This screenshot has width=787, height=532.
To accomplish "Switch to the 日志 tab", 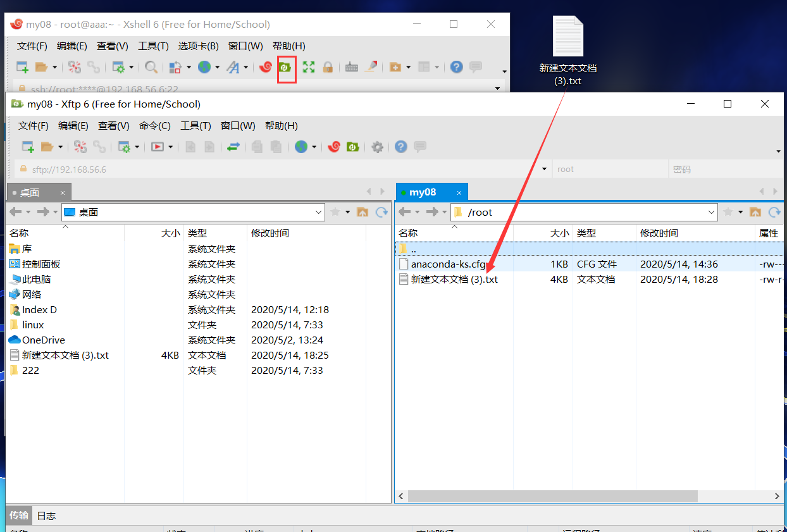I will coord(46,516).
